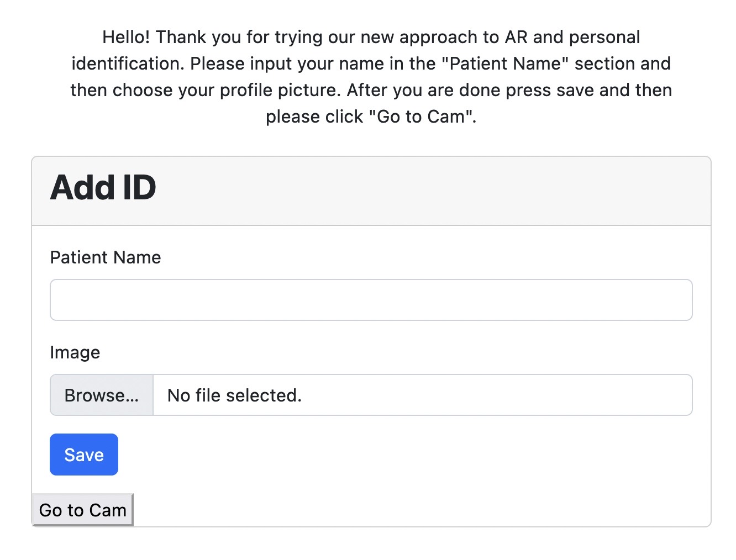Click the phrase 'profile picture' in the instructions

pyautogui.click(x=280, y=90)
